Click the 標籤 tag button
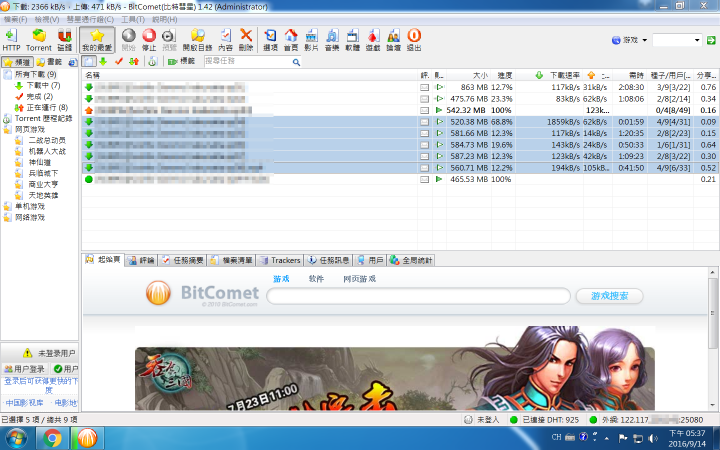 pyautogui.click(x=181, y=61)
